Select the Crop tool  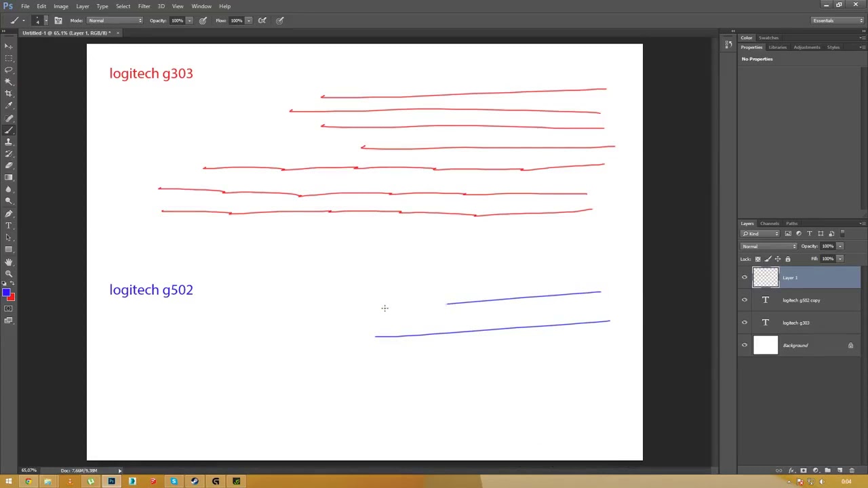pos(9,94)
